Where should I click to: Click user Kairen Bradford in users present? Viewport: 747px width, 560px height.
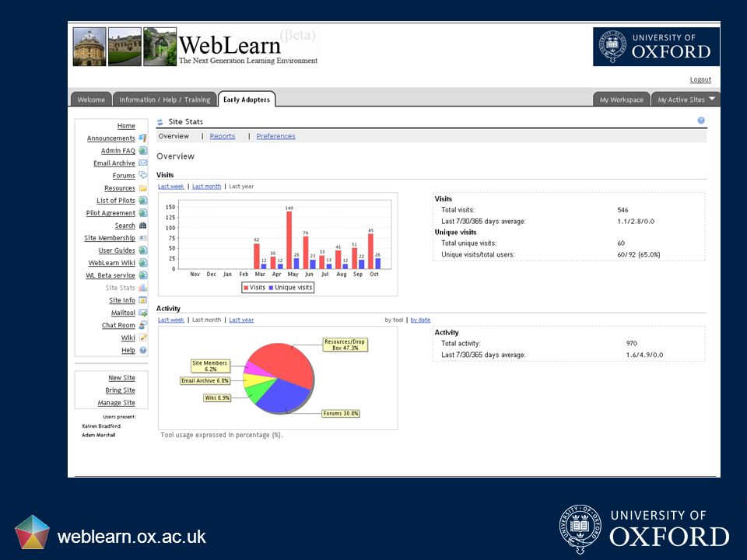pos(101,426)
